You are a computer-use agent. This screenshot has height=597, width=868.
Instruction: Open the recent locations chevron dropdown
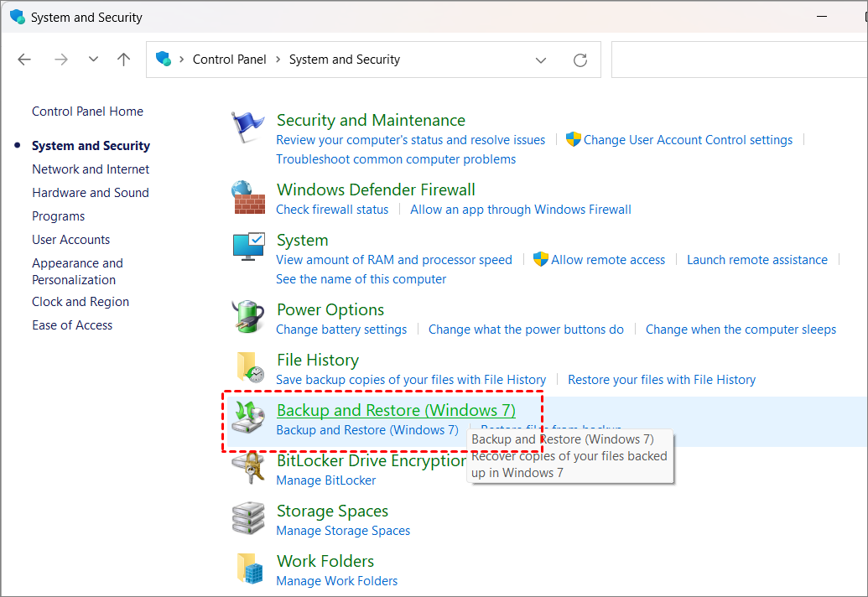click(x=93, y=60)
